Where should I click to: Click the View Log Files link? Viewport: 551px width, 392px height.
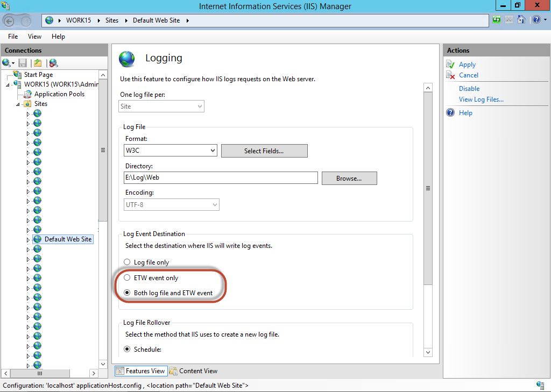coord(481,99)
